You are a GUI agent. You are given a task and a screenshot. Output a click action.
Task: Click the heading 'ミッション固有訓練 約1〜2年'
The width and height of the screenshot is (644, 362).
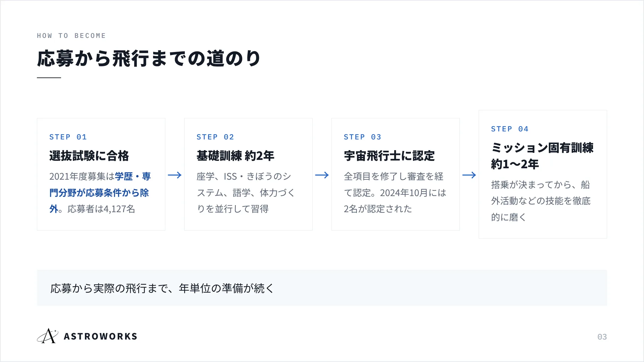click(x=542, y=156)
